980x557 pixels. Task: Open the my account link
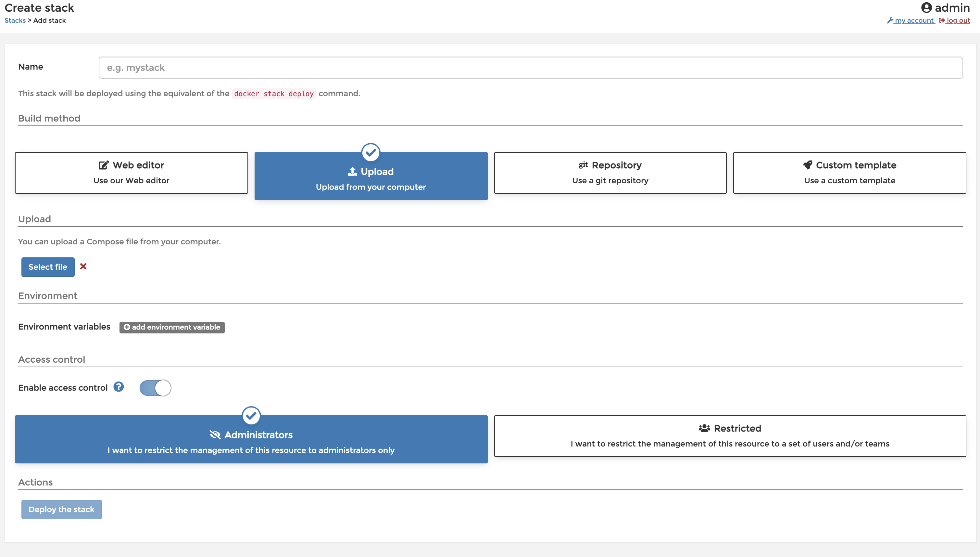[913, 21]
